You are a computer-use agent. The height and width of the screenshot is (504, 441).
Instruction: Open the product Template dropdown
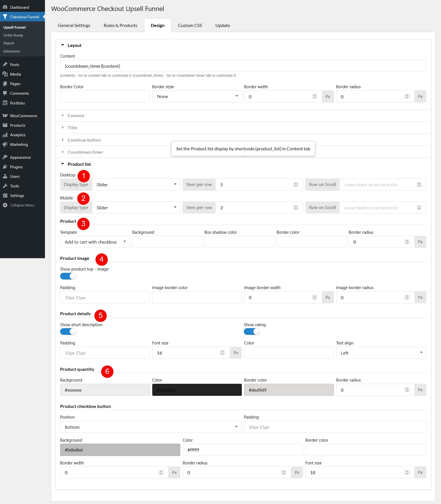95,242
